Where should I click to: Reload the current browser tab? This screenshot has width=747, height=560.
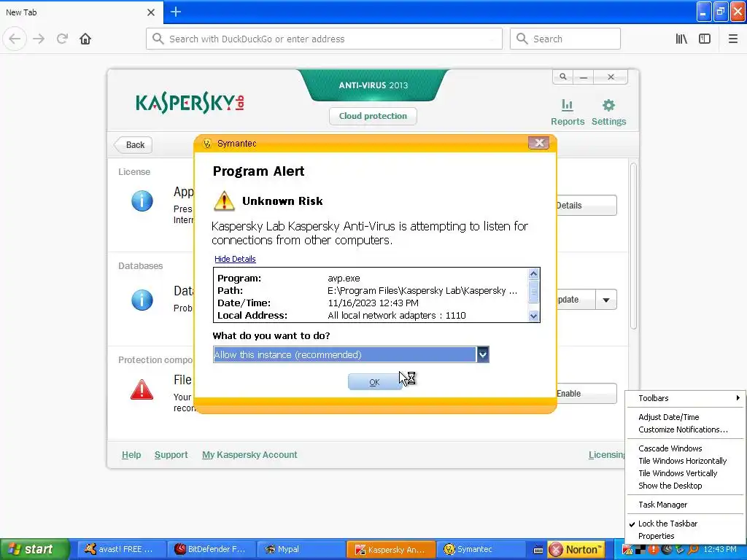coord(63,39)
